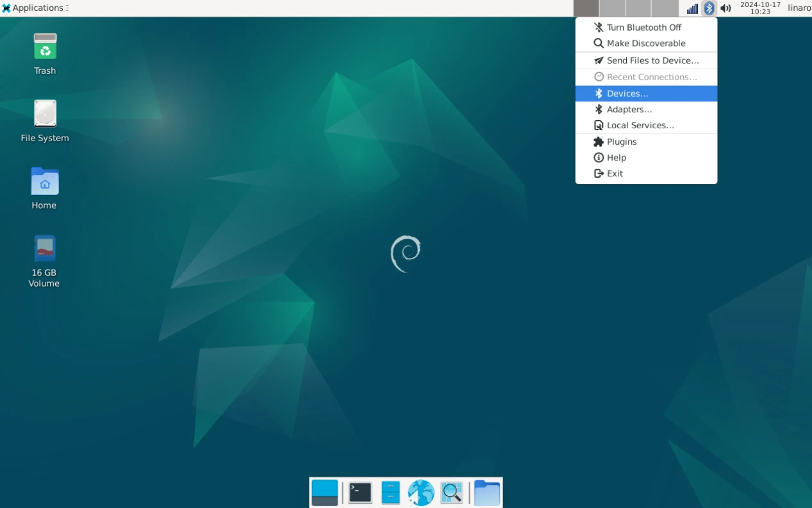Choose Exit in the Bluetooth menu

click(x=646, y=174)
